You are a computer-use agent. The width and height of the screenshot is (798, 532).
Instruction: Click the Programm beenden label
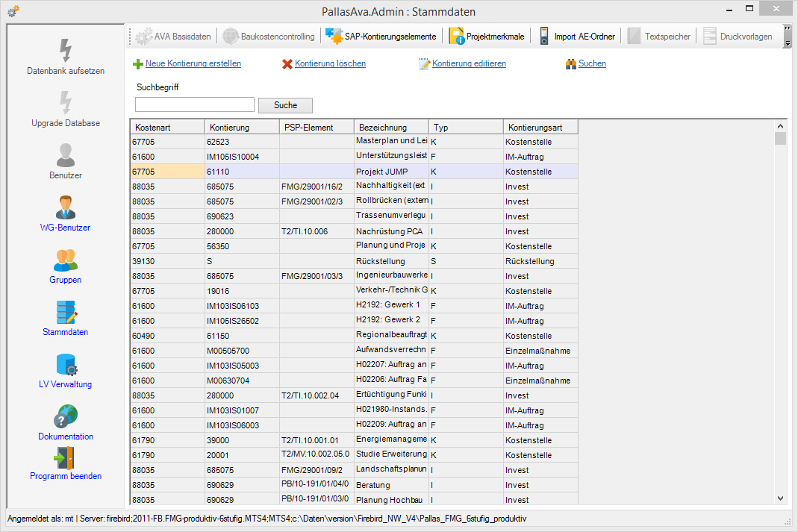click(x=66, y=476)
